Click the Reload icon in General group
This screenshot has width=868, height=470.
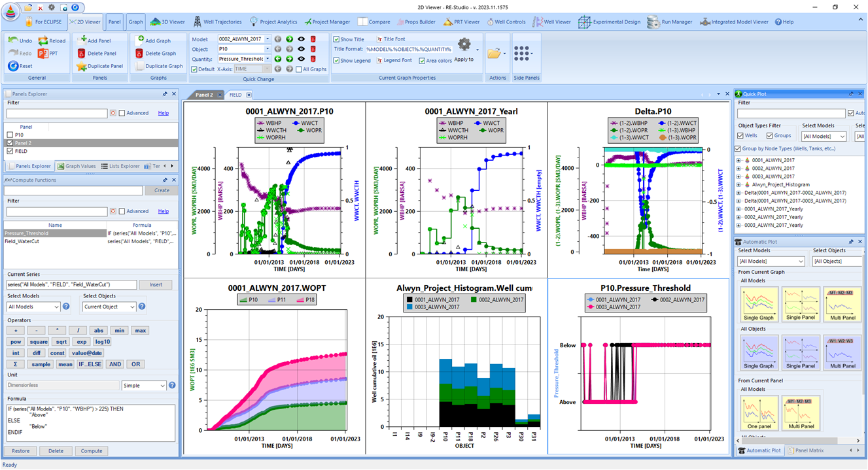(43, 41)
